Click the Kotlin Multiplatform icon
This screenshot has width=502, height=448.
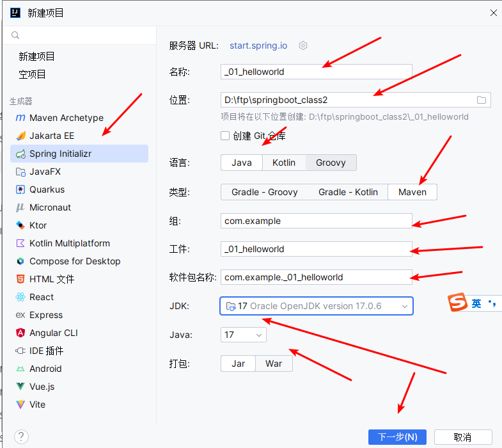(x=20, y=244)
